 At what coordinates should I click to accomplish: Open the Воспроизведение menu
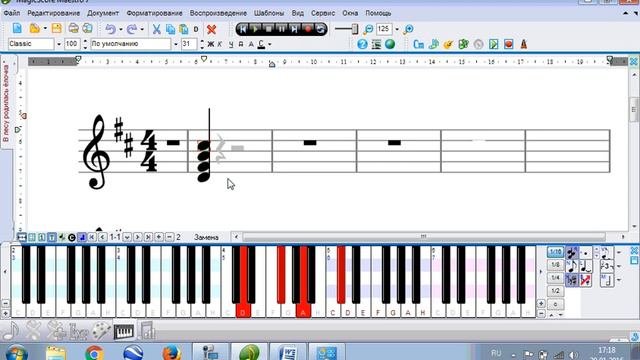(x=218, y=13)
